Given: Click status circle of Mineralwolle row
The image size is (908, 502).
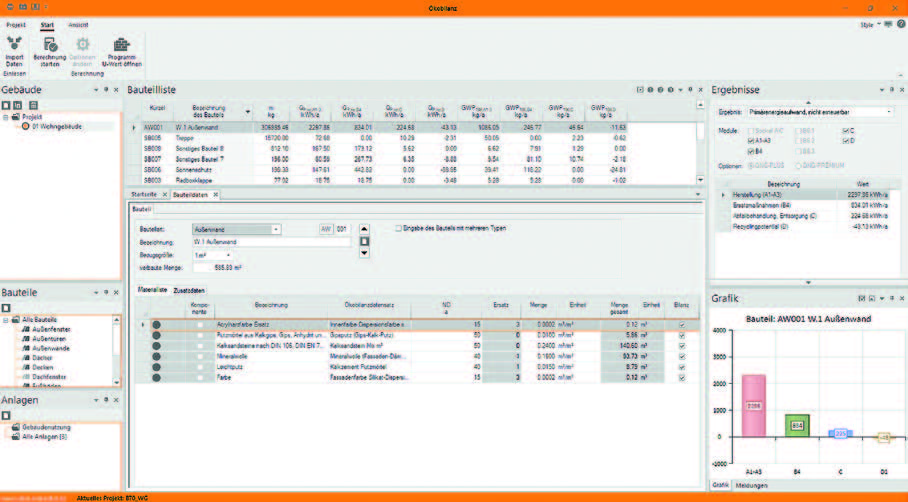Looking at the screenshot, I should click(x=156, y=356).
